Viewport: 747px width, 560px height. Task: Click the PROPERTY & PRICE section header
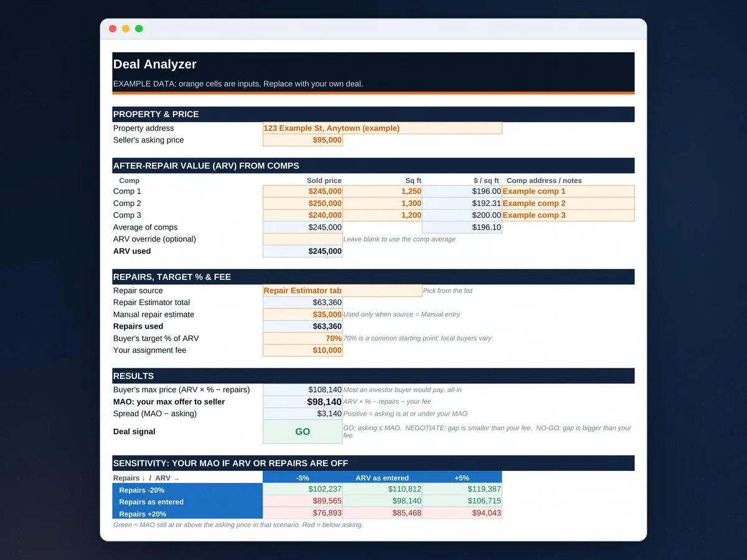[374, 114]
